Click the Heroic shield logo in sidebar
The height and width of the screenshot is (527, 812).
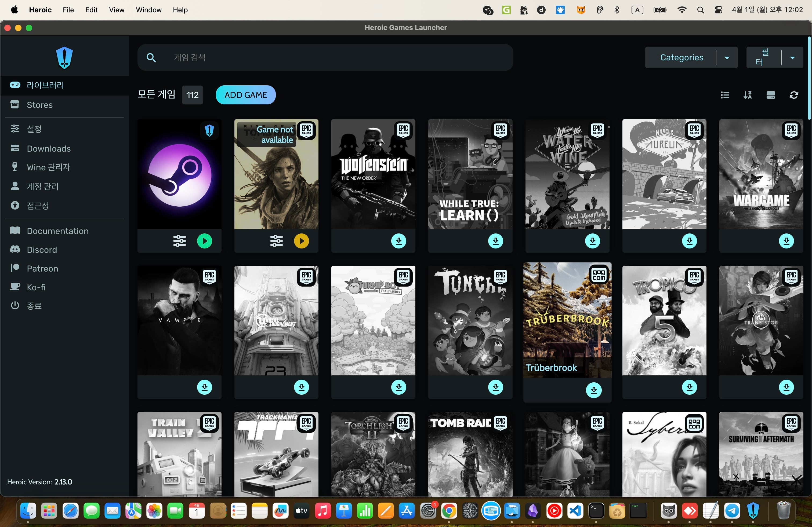pos(64,58)
